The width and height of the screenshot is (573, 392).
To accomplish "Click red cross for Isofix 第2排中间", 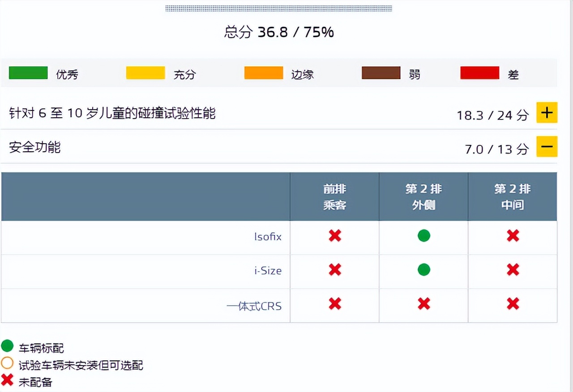I will [x=513, y=236].
